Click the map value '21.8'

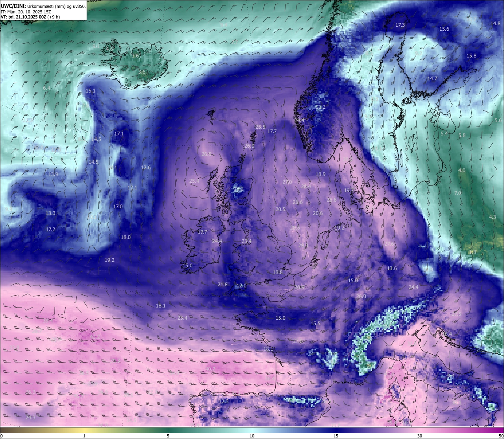click(222, 284)
